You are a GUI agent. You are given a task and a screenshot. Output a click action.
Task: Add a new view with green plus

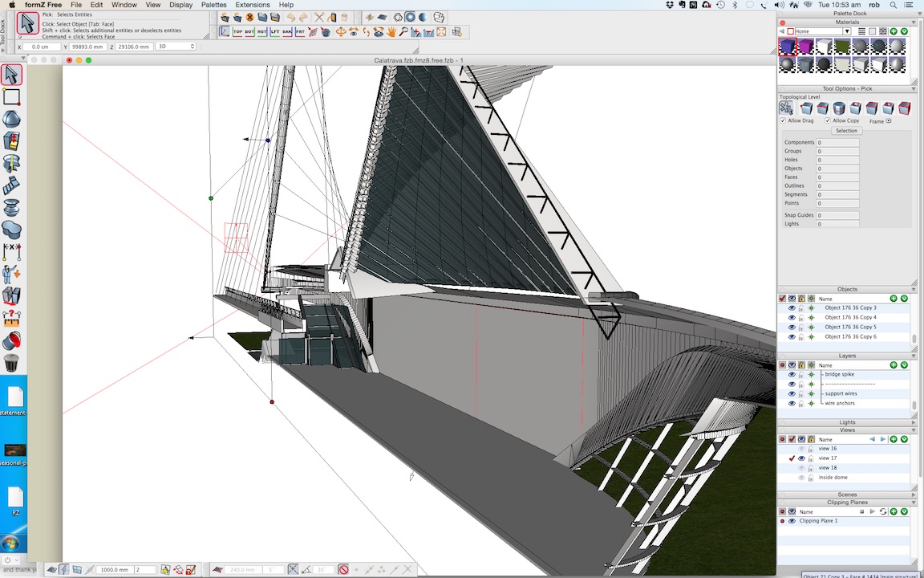point(894,439)
